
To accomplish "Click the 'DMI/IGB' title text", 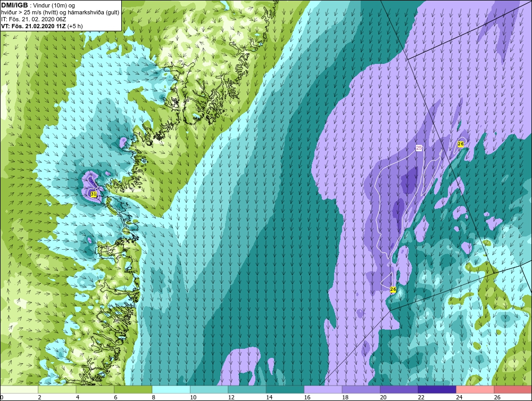I will point(14,5).
